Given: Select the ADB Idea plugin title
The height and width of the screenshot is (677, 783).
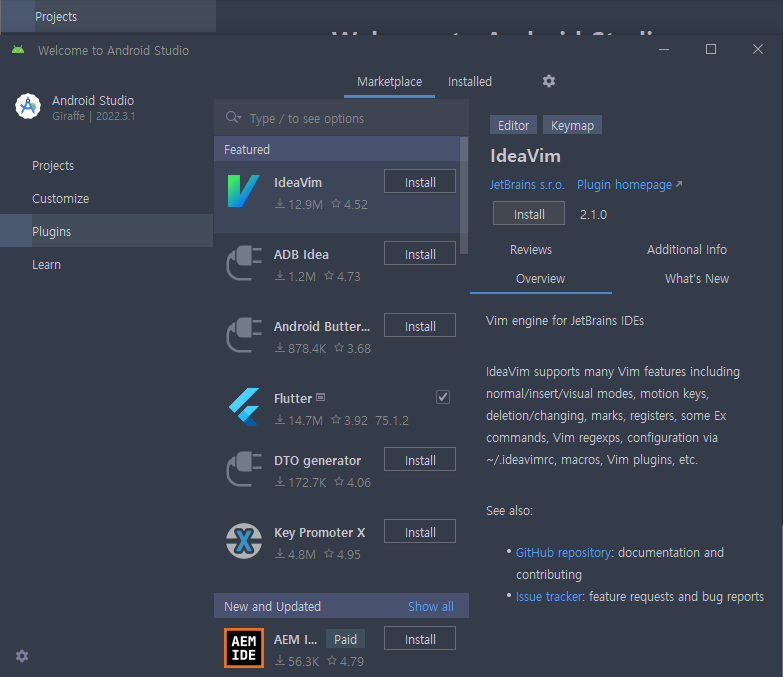Looking at the screenshot, I should pos(301,255).
